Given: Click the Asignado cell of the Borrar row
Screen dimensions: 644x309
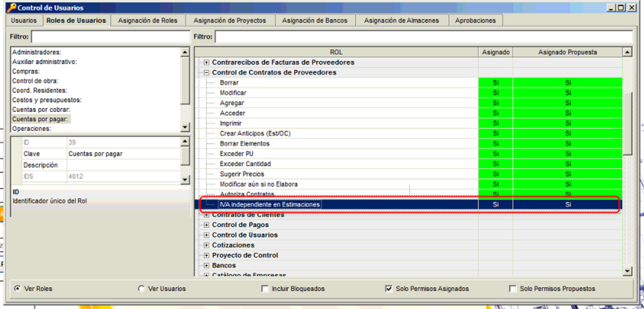Looking at the screenshot, I should pyautogui.click(x=496, y=83).
